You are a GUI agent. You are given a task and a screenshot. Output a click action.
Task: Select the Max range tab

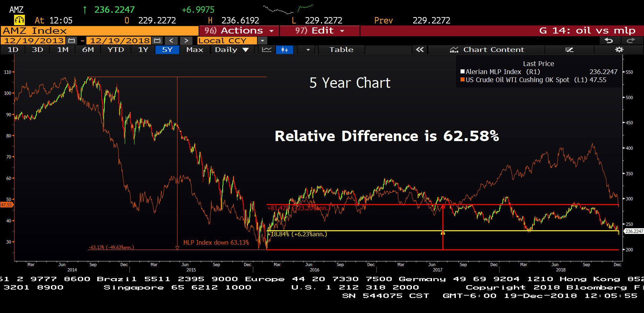[x=195, y=50]
